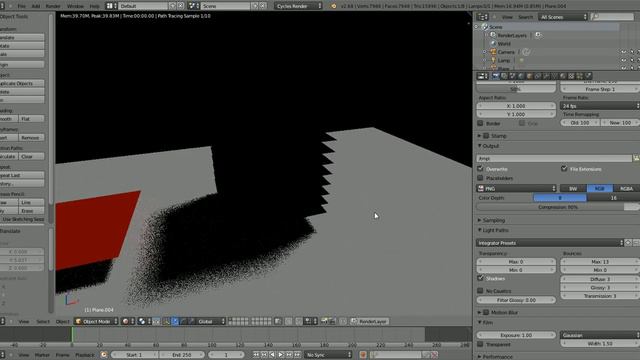Screen dimensions: 640x360
Task: Select the BW color mode button
Action: 573,188
